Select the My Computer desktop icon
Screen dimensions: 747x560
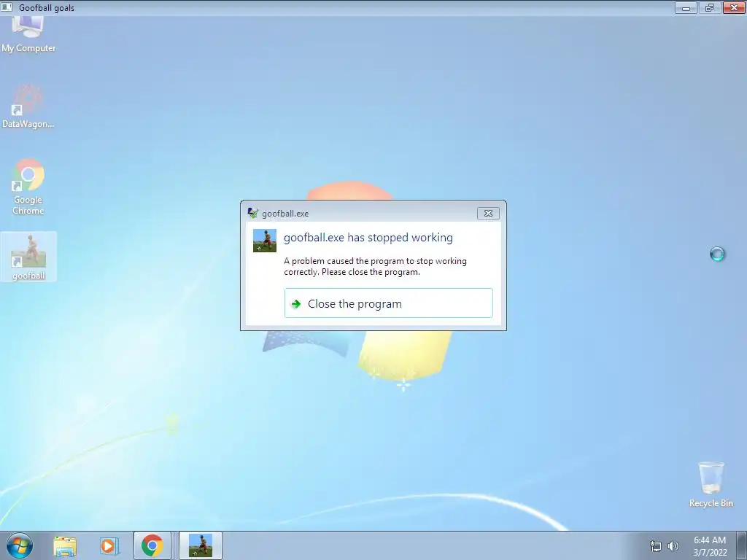pyautogui.click(x=28, y=35)
